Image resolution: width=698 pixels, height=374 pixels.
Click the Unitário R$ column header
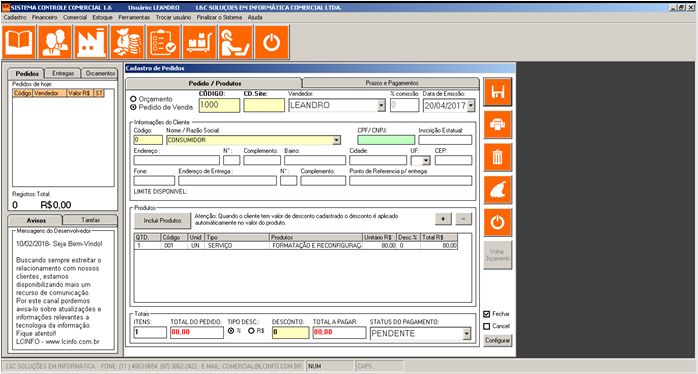[379, 238]
